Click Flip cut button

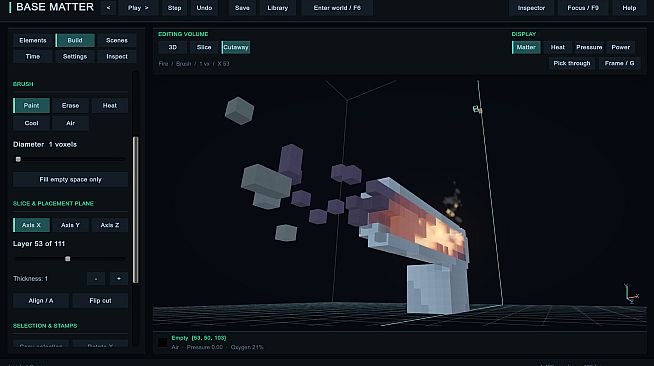[100, 301]
